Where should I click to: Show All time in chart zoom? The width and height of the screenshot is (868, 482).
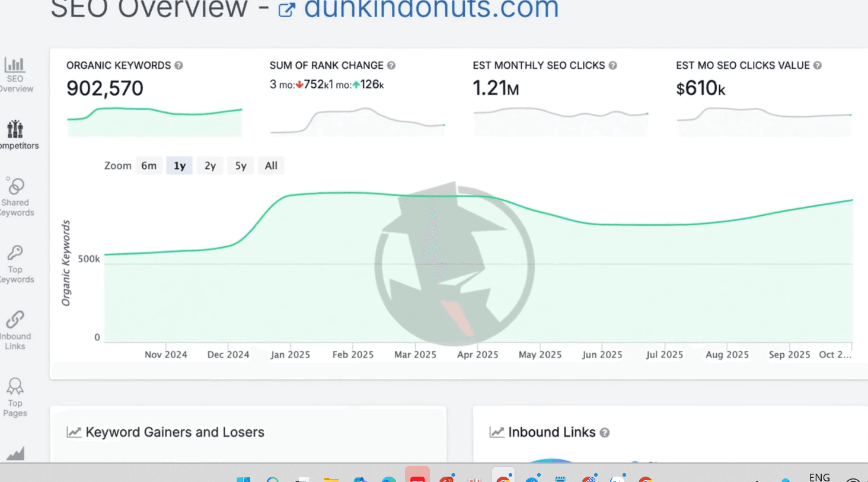(271, 166)
